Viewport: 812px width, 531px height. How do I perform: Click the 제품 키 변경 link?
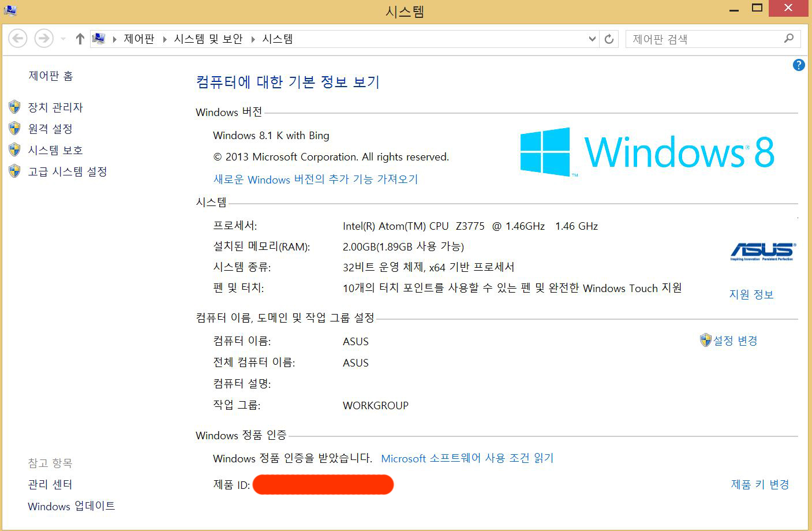[x=759, y=484]
